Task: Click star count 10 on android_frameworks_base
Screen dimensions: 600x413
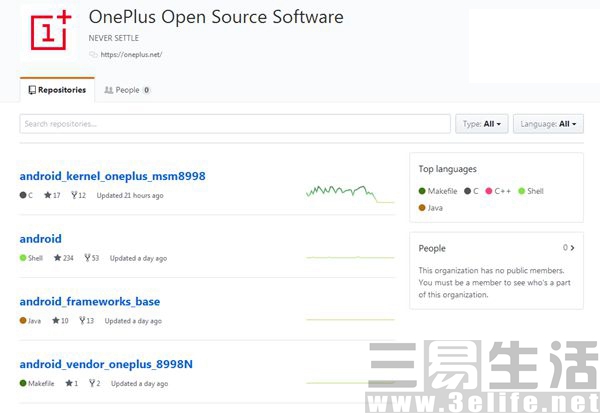Action: tap(60, 321)
